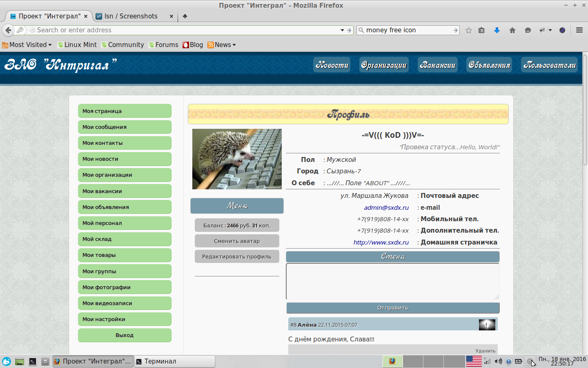Switch keyboard layout via the US flag icon
Viewport: 588px width, 368px height.
474,361
